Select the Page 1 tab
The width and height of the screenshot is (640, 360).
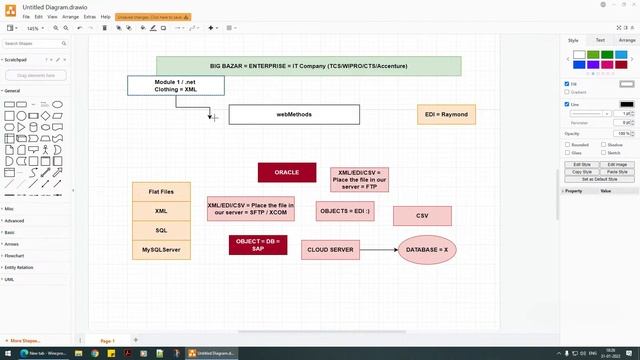click(108, 340)
